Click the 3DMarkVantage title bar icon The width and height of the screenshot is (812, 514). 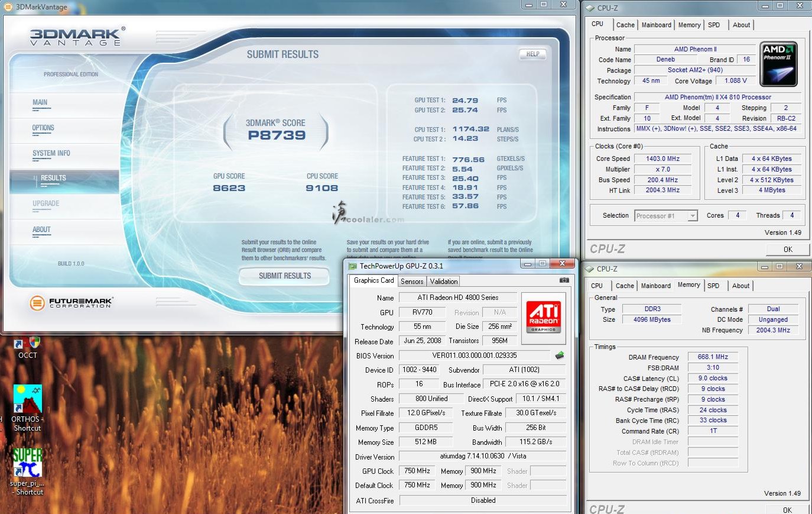coord(8,7)
